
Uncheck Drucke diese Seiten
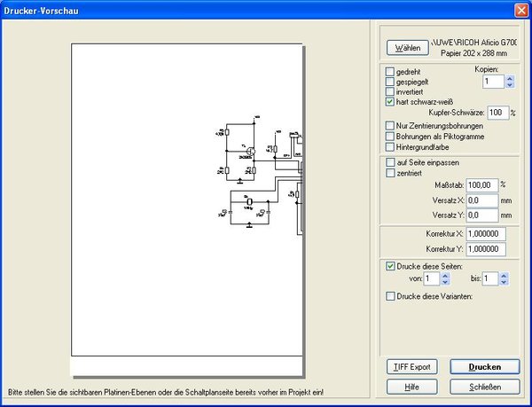pyautogui.click(x=390, y=266)
